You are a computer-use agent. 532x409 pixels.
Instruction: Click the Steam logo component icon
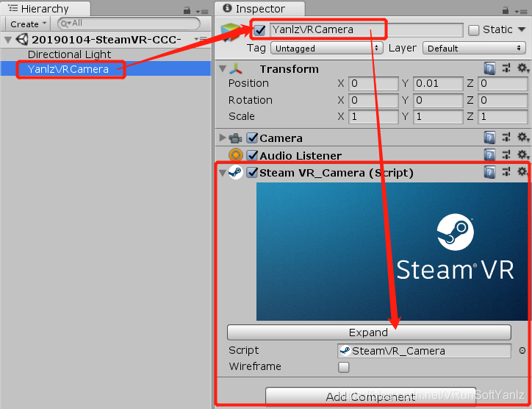click(x=236, y=173)
